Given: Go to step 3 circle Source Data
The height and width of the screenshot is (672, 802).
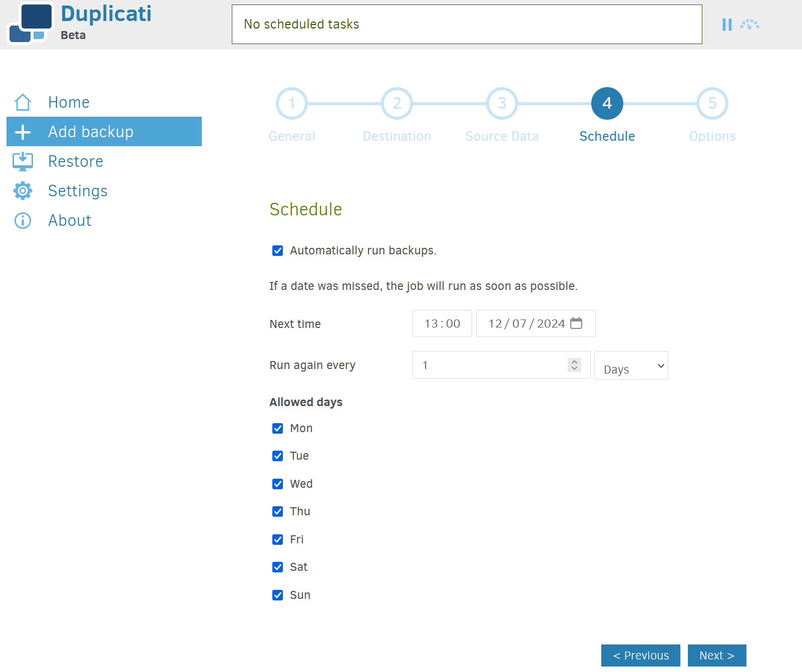Looking at the screenshot, I should (x=502, y=104).
